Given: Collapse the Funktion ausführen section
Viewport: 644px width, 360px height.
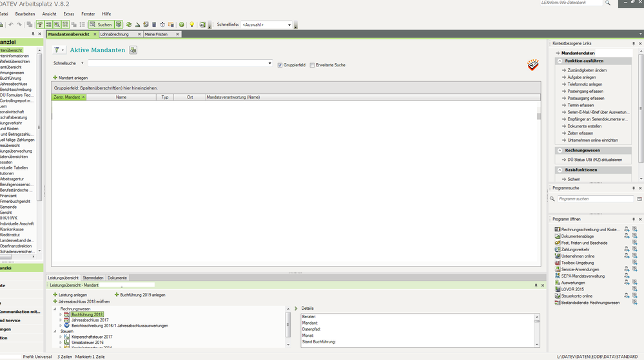Looking at the screenshot, I should 560,61.
